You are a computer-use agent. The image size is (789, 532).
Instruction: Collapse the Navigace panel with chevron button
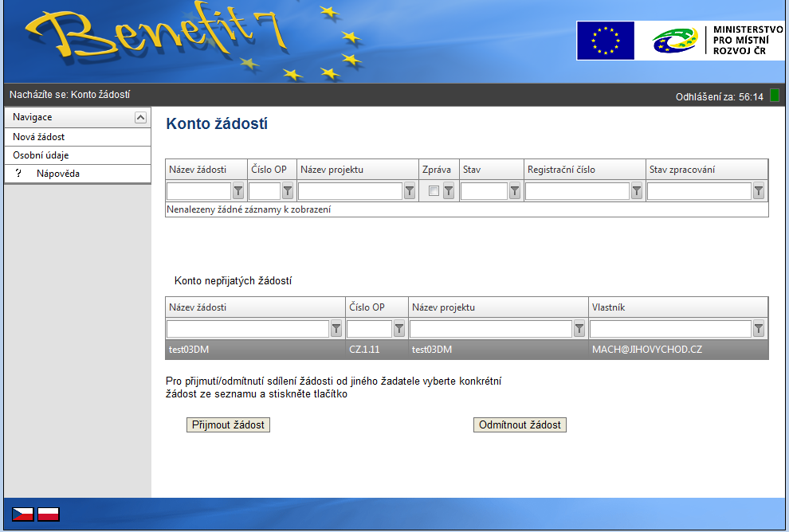coord(140,118)
